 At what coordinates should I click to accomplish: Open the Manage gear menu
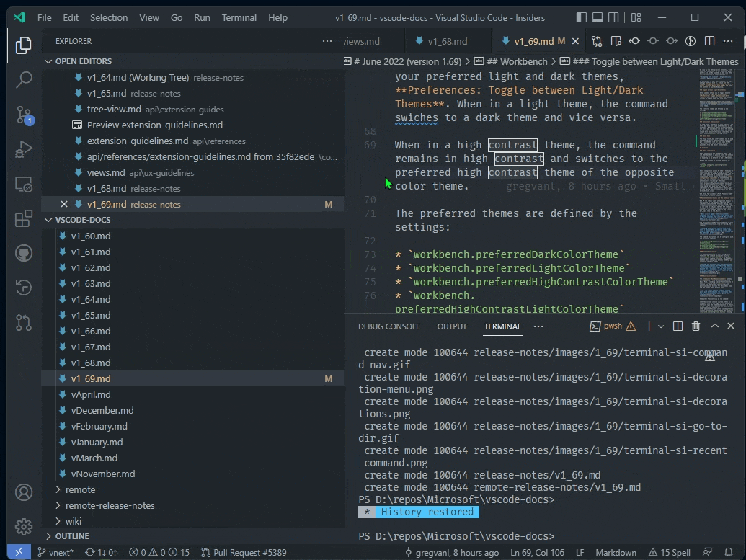click(x=23, y=527)
